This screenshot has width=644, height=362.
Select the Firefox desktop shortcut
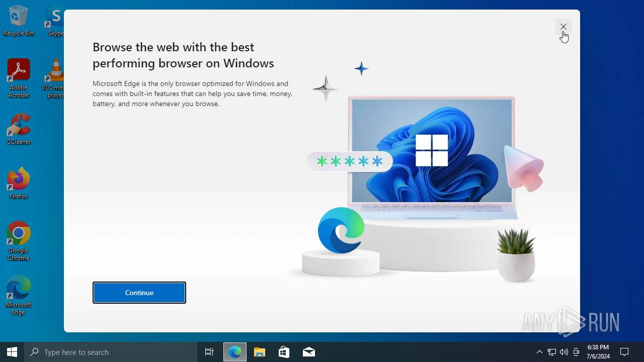pyautogui.click(x=19, y=184)
